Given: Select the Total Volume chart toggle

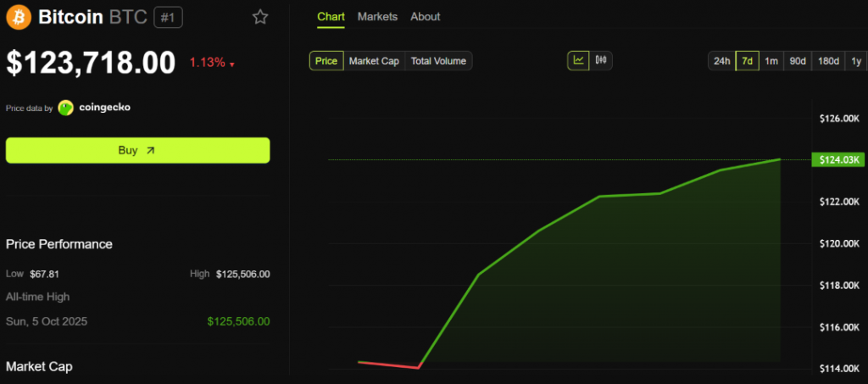Looking at the screenshot, I should [438, 61].
